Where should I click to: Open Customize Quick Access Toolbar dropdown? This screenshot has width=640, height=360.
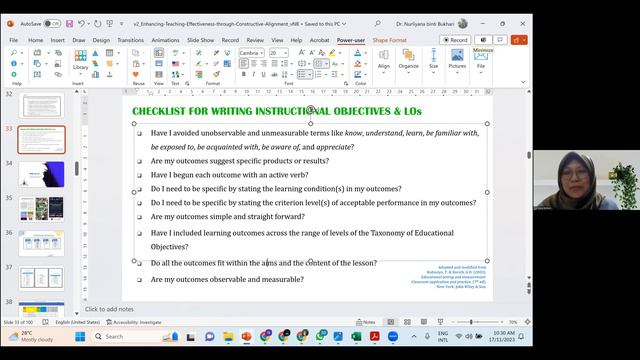(121, 24)
